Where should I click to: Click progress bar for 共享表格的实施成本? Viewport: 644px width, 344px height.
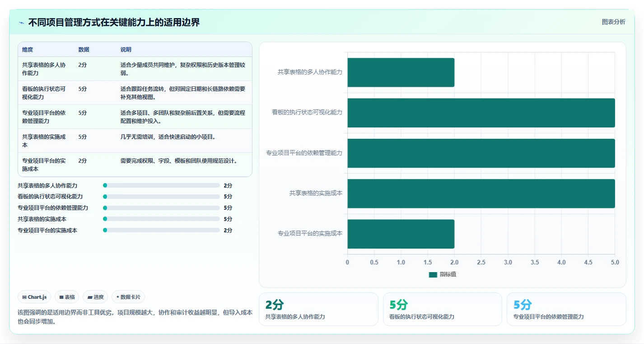click(161, 219)
